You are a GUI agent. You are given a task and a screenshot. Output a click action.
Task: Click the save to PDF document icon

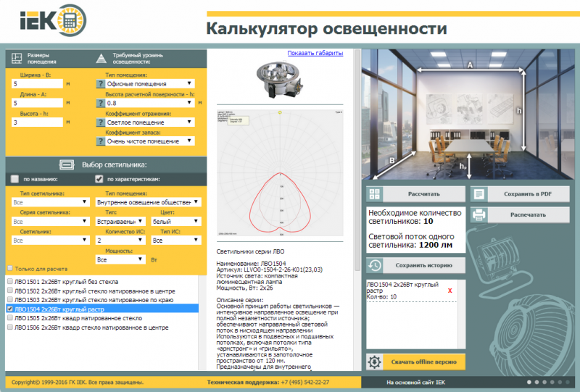479,193
